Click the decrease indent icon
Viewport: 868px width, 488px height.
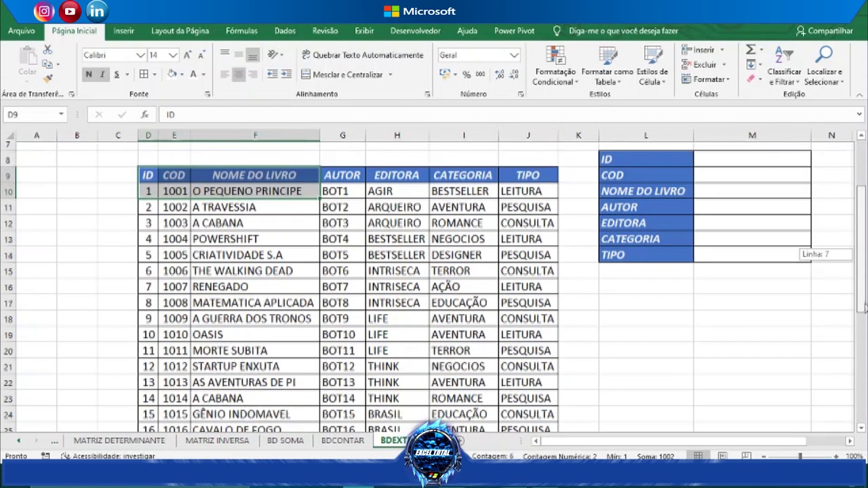[x=273, y=75]
